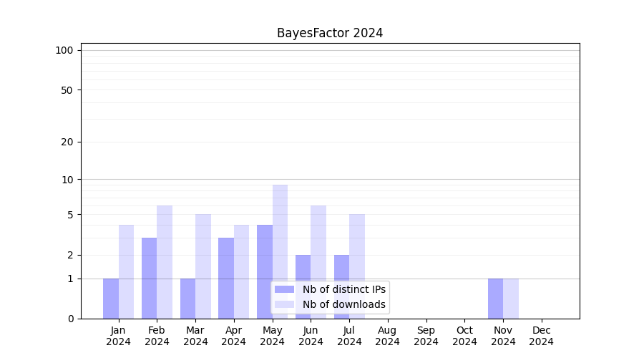The image size is (644, 358).
Task: Click the Feb 2024 distinct IPs bar
Action: tap(150, 278)
